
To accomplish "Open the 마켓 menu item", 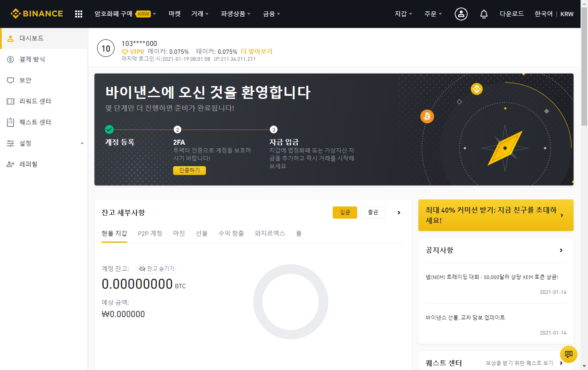I will [174, 14].
